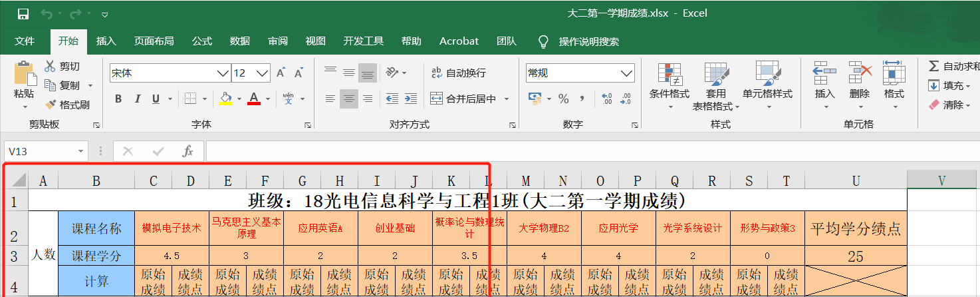Open the 文件 (File) menu
This screenshot has height=297, width=980.
click(25, 41)
